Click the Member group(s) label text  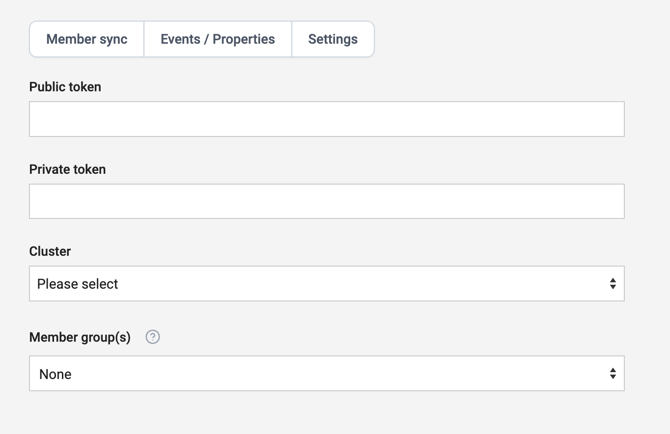pos(80,337)
